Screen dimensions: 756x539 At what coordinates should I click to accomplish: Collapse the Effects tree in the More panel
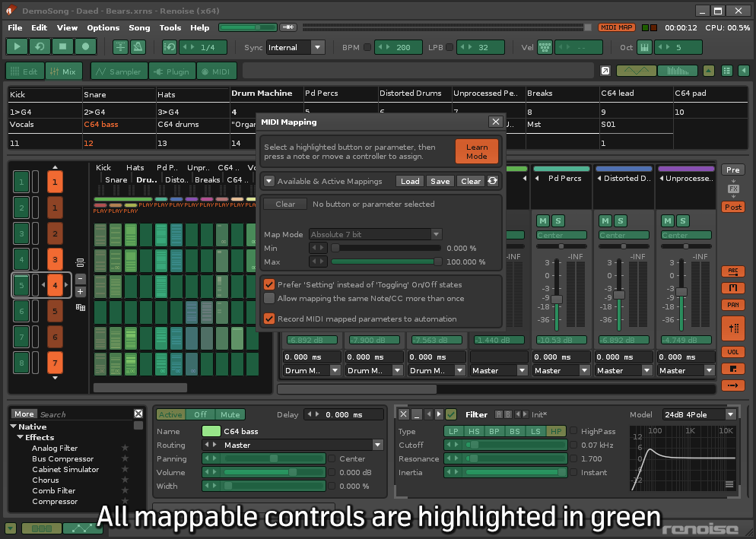click(x=20, y=437)
